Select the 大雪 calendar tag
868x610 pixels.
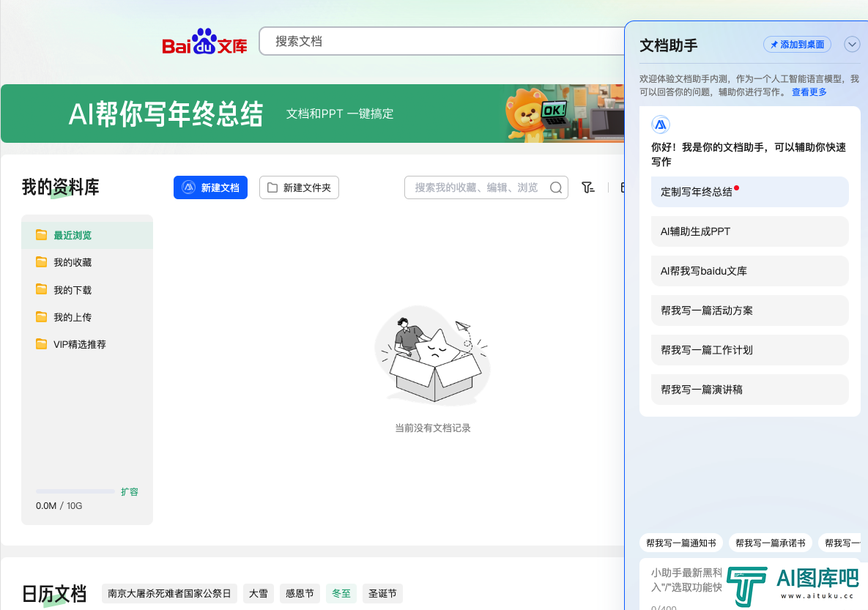click(x=258, y=593)
